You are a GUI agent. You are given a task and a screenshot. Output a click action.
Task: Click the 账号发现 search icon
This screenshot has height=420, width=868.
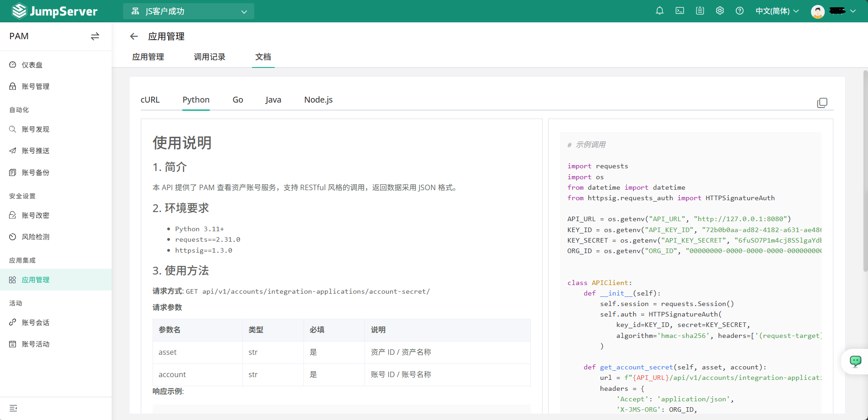13,129
